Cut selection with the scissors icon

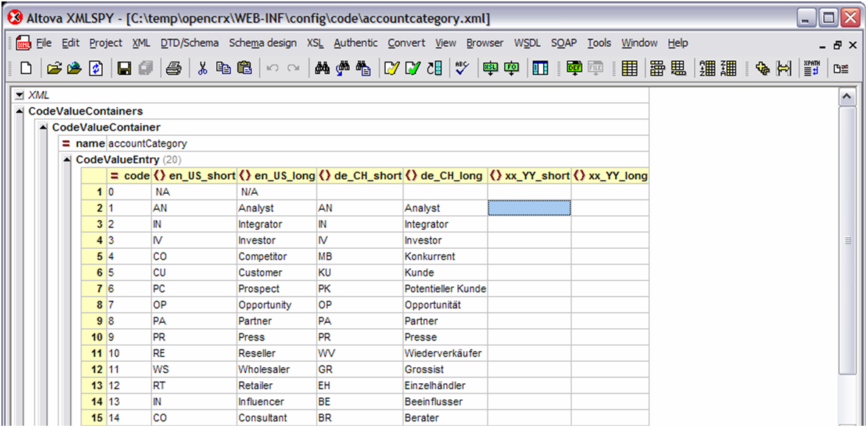pos(203,68)
